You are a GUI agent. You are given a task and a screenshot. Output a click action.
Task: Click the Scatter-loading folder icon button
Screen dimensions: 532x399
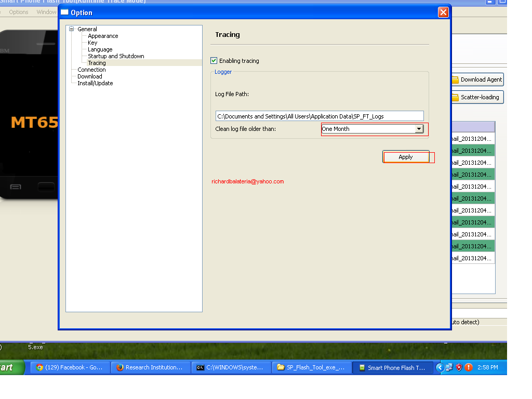pos(477,97)
